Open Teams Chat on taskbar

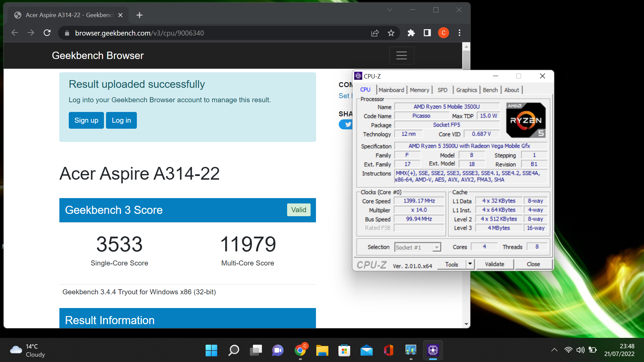point(278,351)
